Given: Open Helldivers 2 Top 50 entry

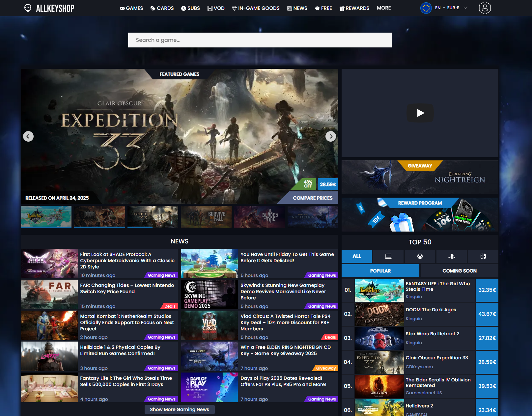Looking at the screenshot, I should 420,408.
